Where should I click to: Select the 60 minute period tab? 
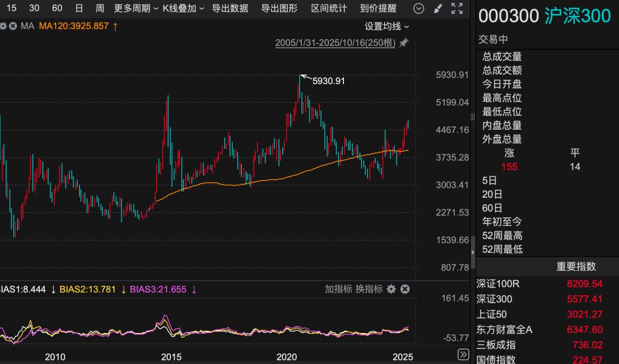pos(57,8)
